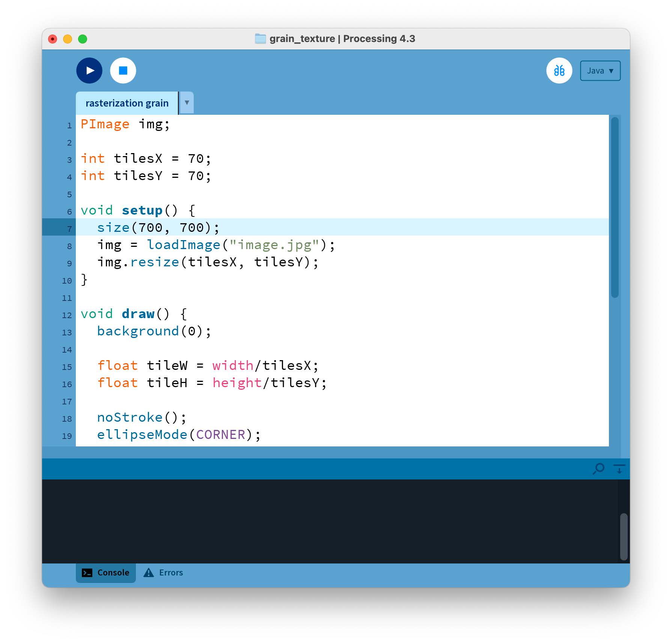Clear the console using the clear icon
672x643 pixels.
[x=619, y=469]
